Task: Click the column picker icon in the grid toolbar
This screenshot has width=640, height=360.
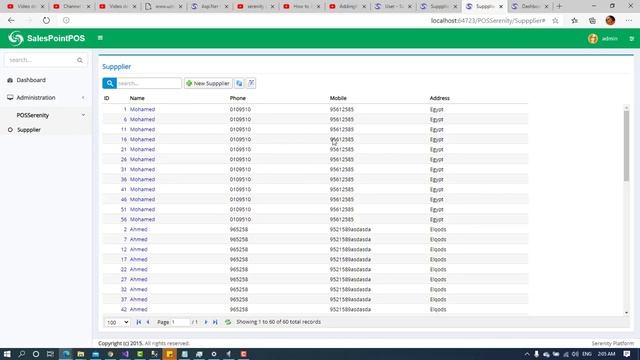Action: point(251,83)
